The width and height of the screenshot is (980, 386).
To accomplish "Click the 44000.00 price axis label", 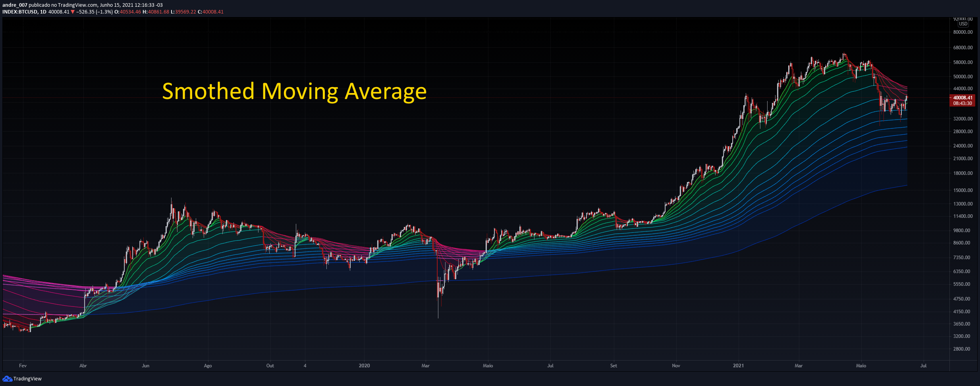I will coord(963,89).
